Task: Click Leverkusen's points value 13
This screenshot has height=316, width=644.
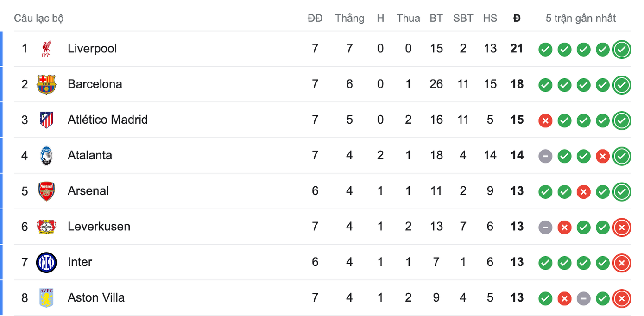Action: click(x=517, y=227)
